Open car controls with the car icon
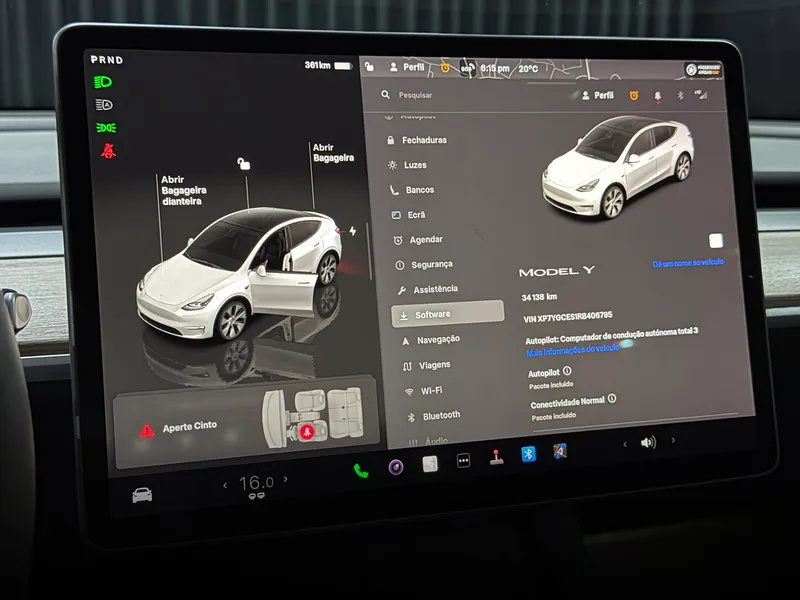This screenshot has width=800, height=600. tap(142, 495)
